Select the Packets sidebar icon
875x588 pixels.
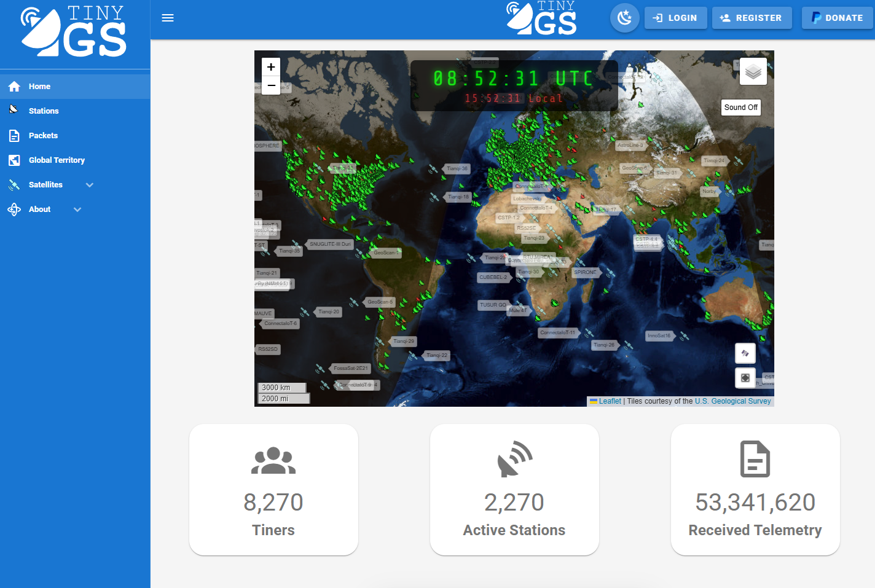[14, 135]
